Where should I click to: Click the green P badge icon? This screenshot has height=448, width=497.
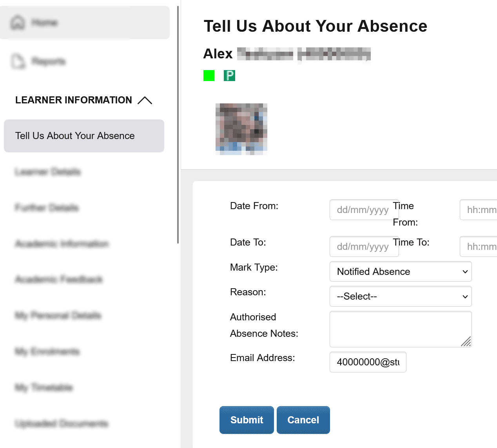(x=229, y=76)
